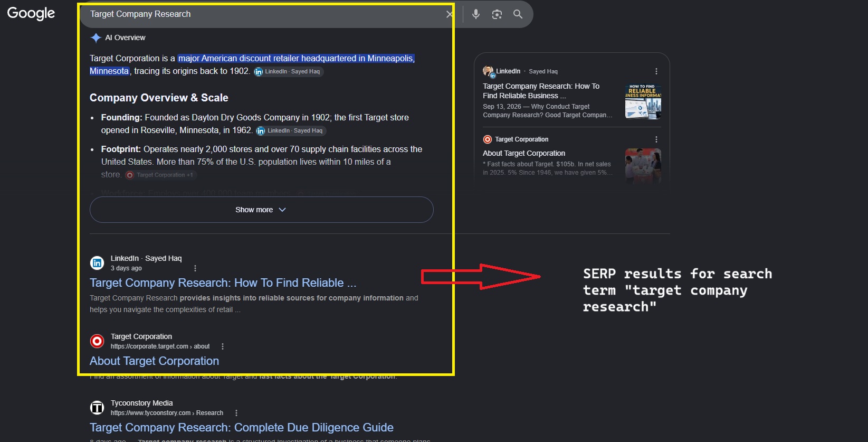Click the Footprint: bullet text
The width and height of the screenshot is (868, 442).
(262, 162)
